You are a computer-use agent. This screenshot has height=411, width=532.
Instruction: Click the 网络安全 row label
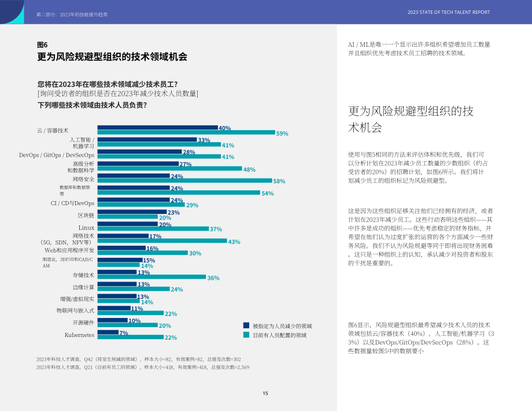point(83,179)
